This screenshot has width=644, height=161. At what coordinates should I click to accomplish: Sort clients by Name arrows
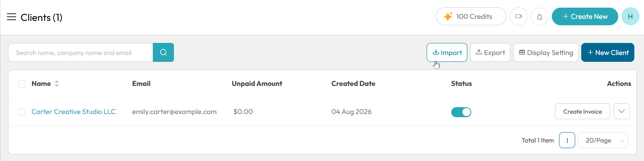click(57, 84)
